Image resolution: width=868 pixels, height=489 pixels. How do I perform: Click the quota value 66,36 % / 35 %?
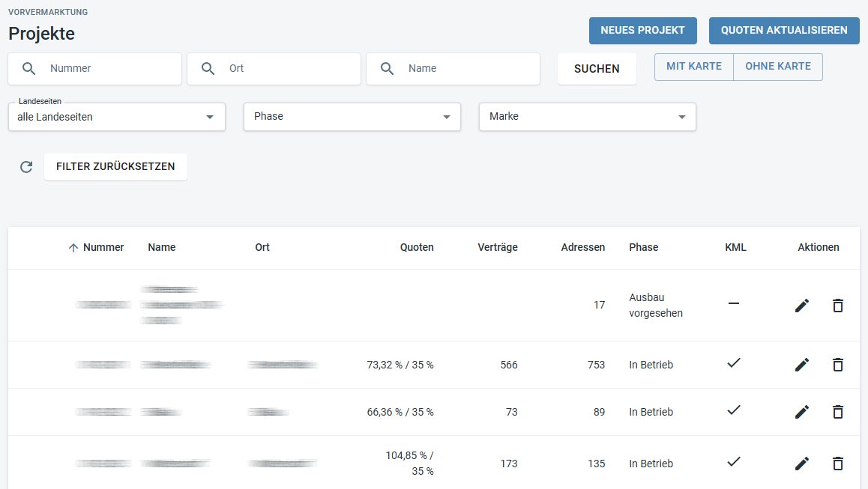pyautogui.click(x=400, y=412)
